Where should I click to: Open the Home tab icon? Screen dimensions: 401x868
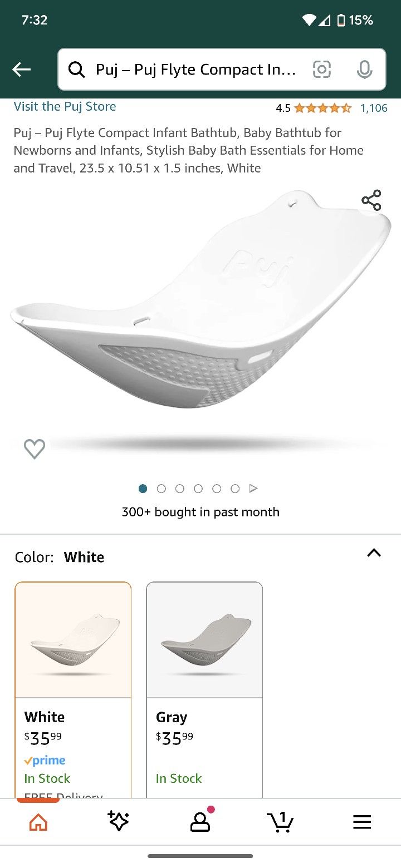point(38,822)
